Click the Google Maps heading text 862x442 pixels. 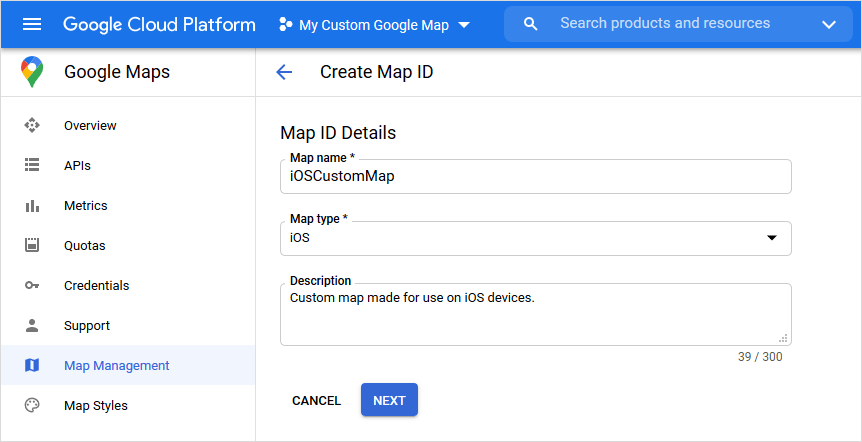pos(117,72)
